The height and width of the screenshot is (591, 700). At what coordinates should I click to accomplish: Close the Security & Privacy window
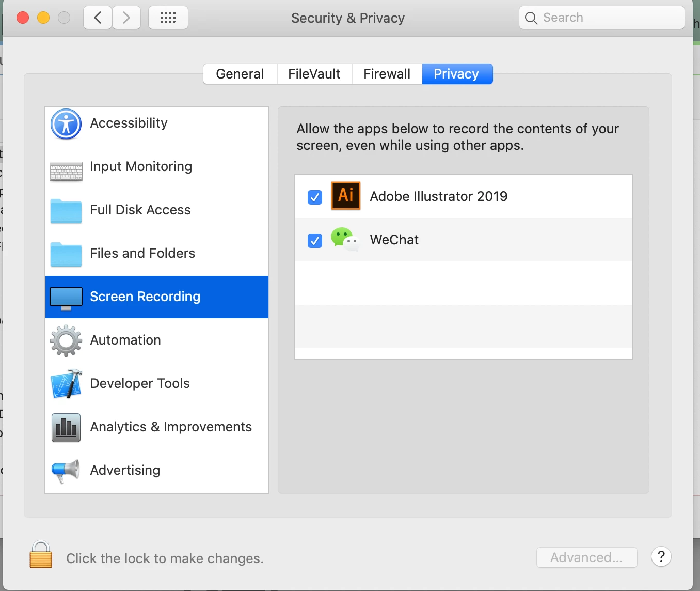pyautogui.click(x=23, y=18)
